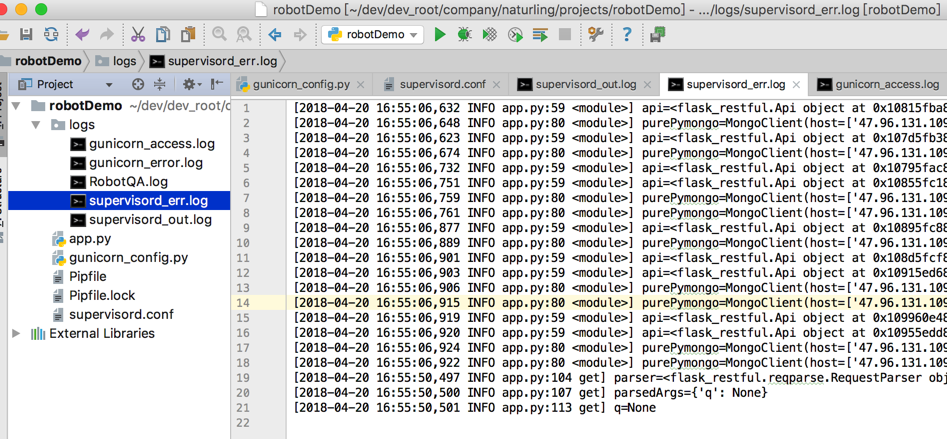The image size is (947, 439).
Task: Open the robotDemo run configuration dropdown
Action: [x=373, y=34]
